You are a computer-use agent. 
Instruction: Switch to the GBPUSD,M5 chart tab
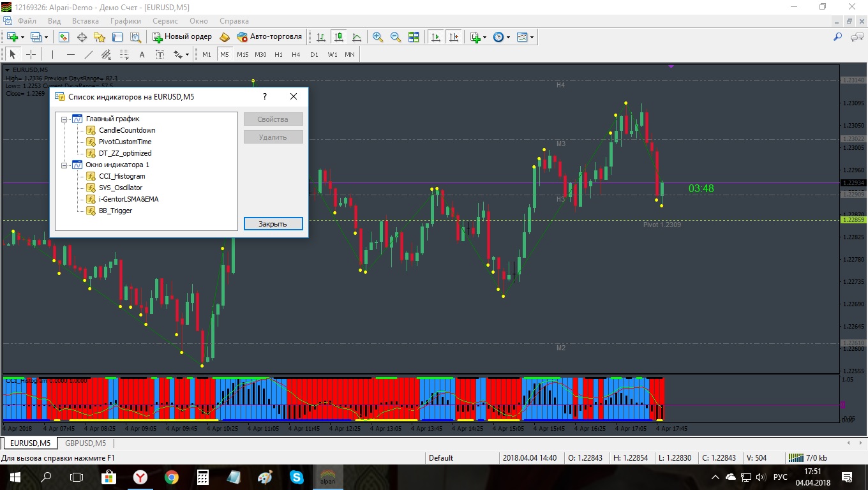coord(86,443)
